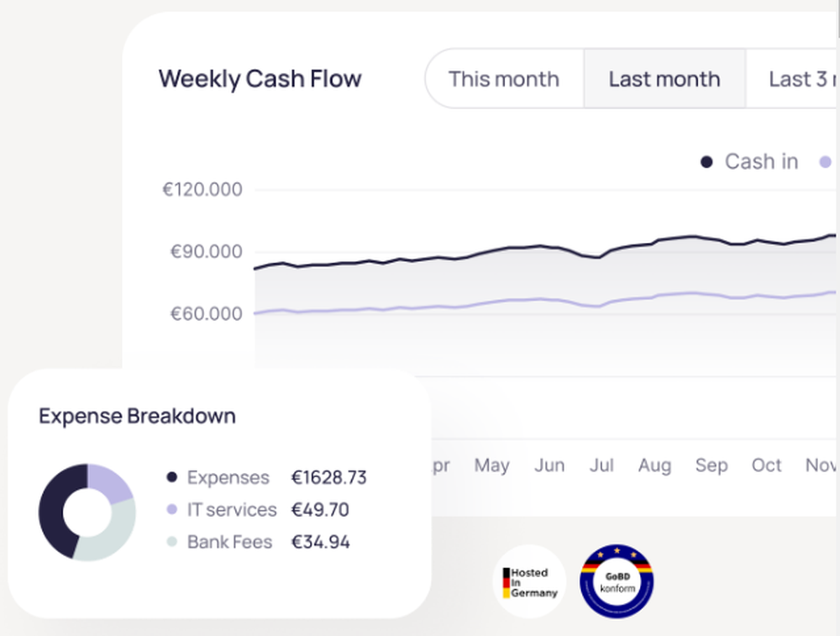Click the Bank Fees legend color dot
Screen dimensions: 840x636
(x=172, y=541)
